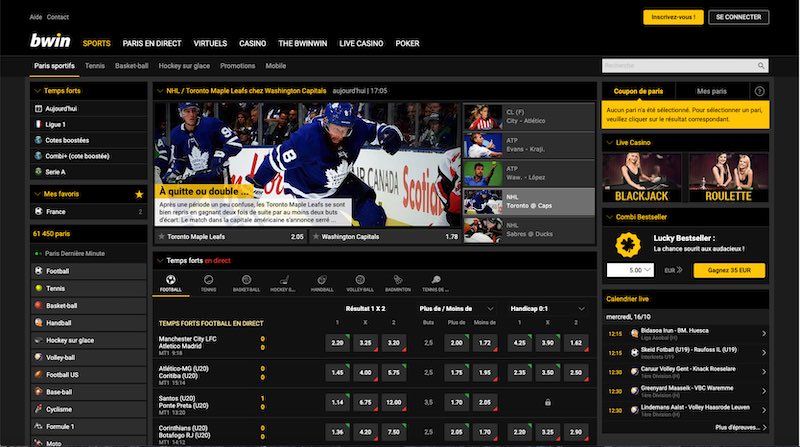Open Bidasoa Irun - BM. Huesca event
This screenshot has height=447, width=800.
[x=685, y=333]
